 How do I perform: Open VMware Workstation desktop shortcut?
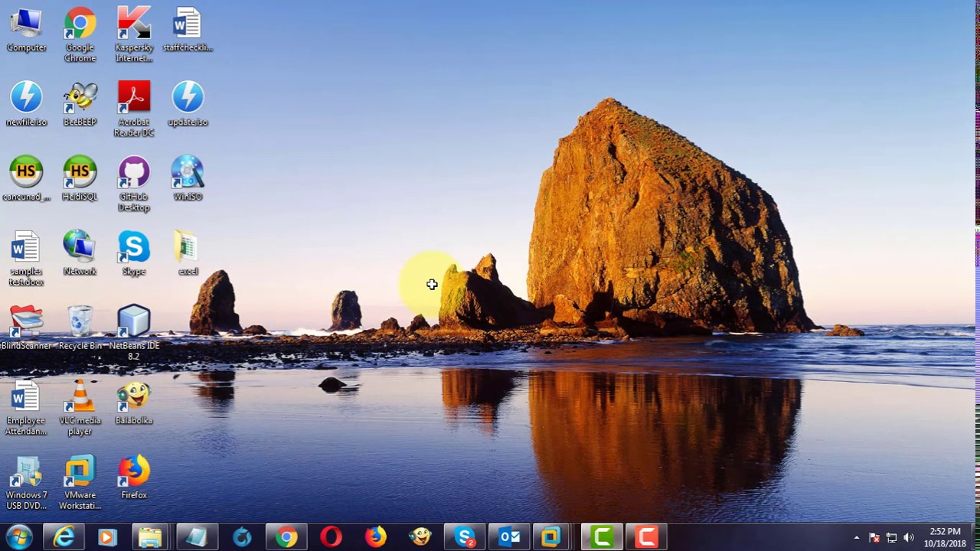pos(80,482)
